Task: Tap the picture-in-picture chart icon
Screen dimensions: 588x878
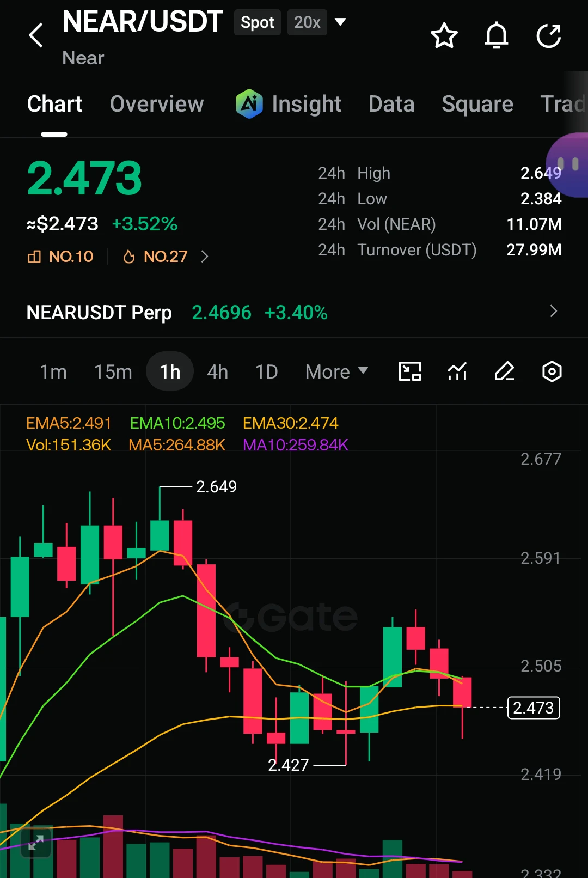Action: [x=410, y=371]
